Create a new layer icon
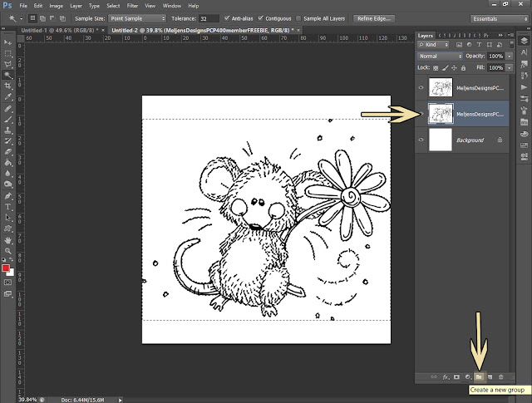 click(490, 377)
